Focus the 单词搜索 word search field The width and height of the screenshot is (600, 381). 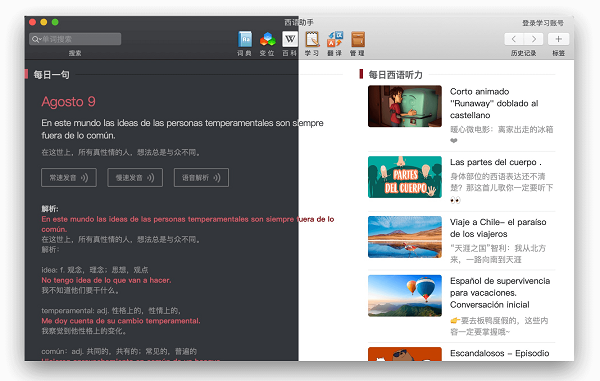click(x=75, y=39)
